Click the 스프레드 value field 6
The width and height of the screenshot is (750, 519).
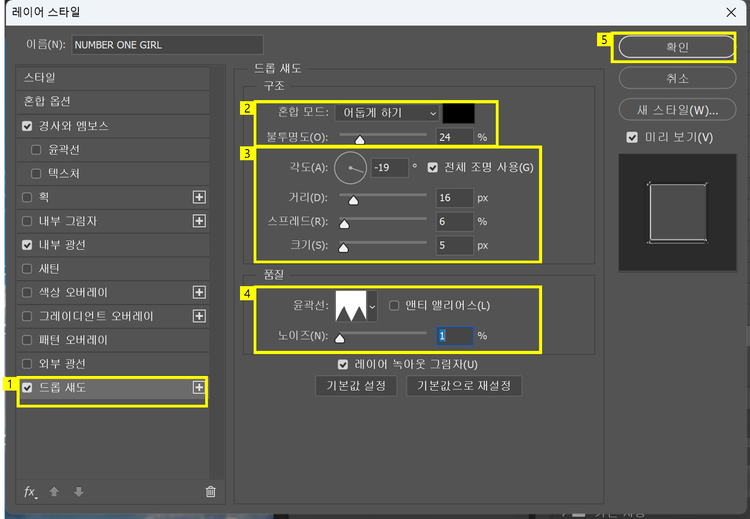click(454, 221)
